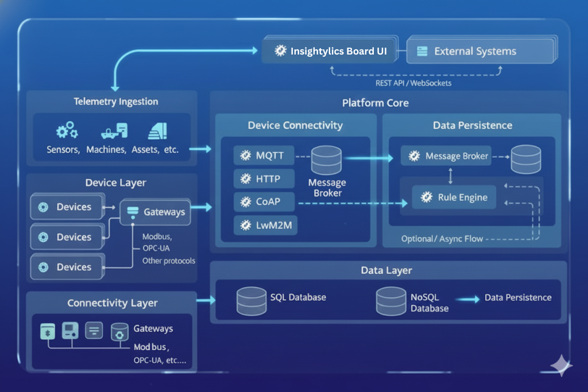The height and width of the screenshot is (392, 588).
Task: Select the Sensors gears icon in Telemetry Ingestion
Action: pos(66,130)
